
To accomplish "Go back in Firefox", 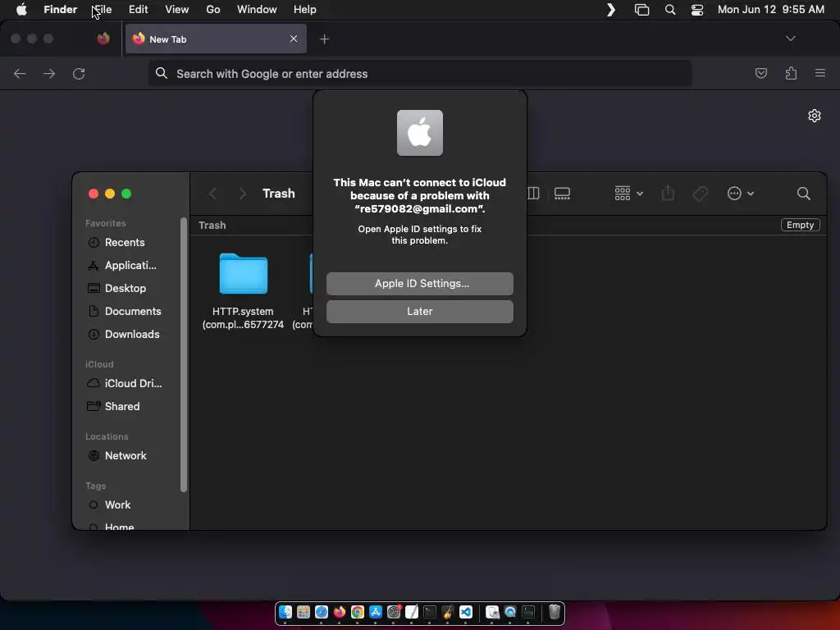I will point(20,73).
